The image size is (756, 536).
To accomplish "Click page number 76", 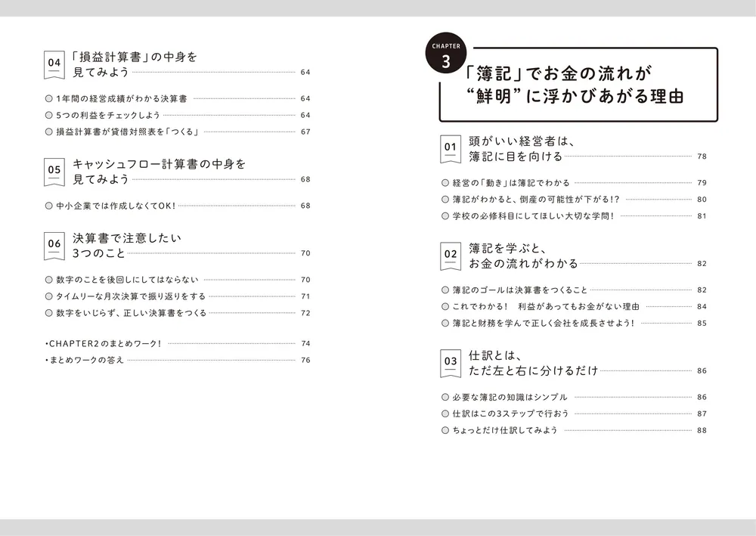I will pyautogui.click(x=305, y=360).
